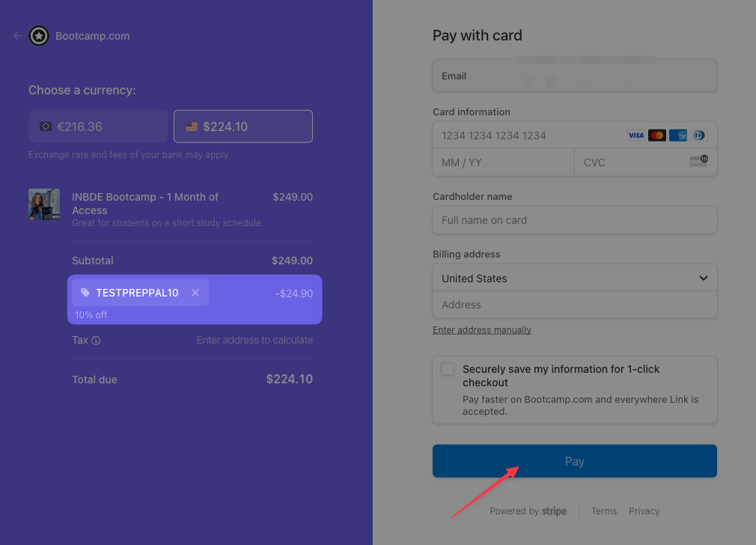Click the back arrow next to Bootcamp.com

[x=18, y=36]
